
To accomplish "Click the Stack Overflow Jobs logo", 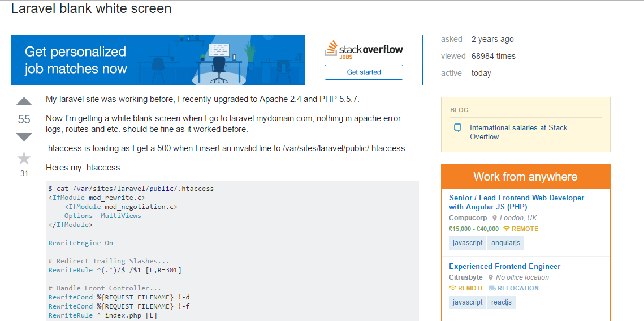I will point(364,50).
